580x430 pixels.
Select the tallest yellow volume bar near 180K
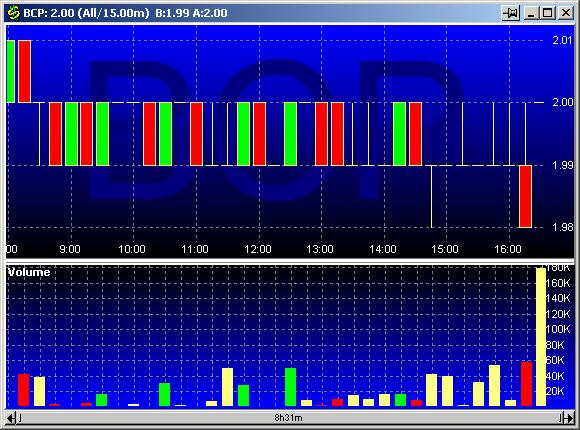point(541,337)
